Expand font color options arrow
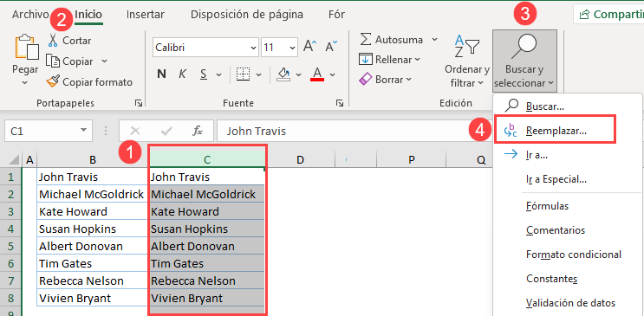 332,75
